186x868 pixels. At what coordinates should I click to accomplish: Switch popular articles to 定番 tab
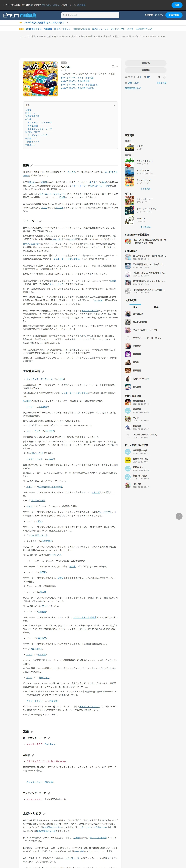coord(156,307)
